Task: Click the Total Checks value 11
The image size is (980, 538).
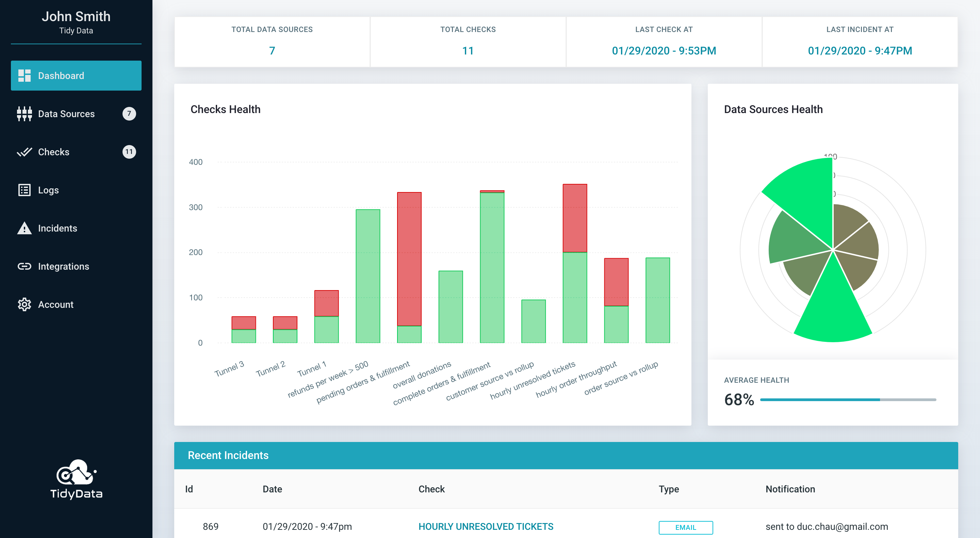Action: (x=468, y=51)
